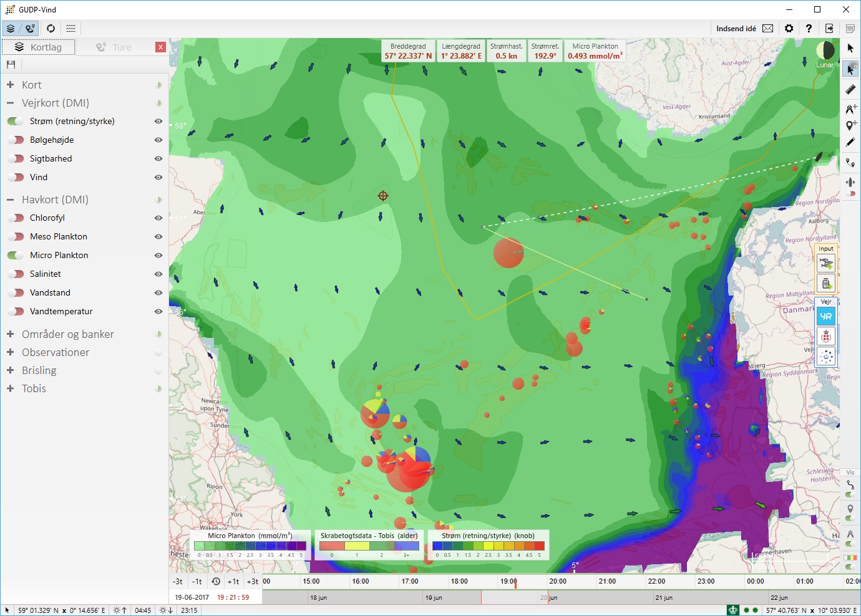Open YR weather service

[826, 316]
